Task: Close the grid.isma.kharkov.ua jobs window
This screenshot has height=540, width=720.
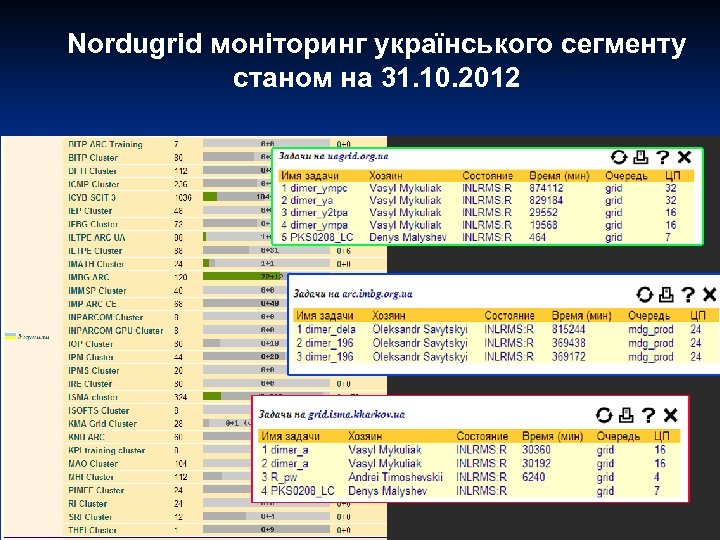Action: [x=670, y=415]
